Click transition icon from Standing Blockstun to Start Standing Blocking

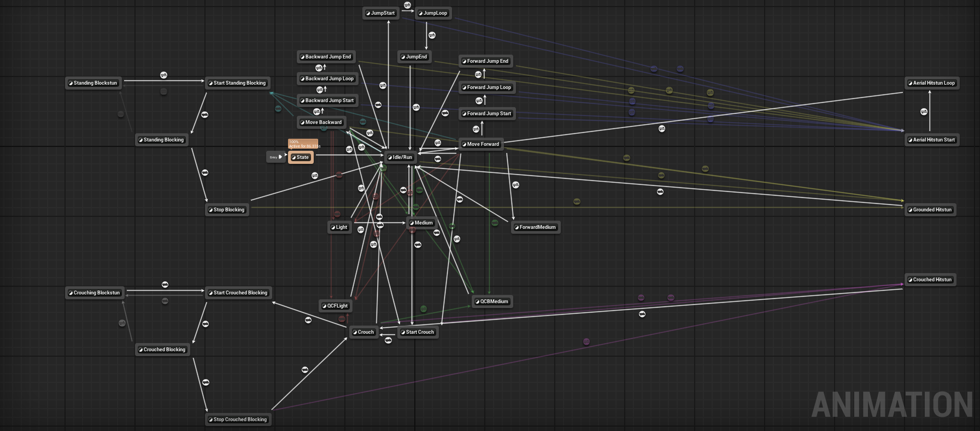point(163,75)
